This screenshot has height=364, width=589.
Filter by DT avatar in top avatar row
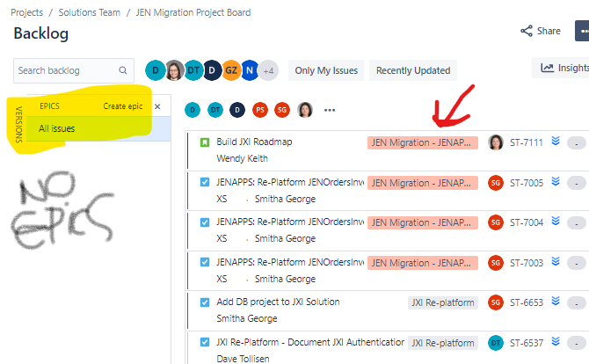tap(193, 70)
